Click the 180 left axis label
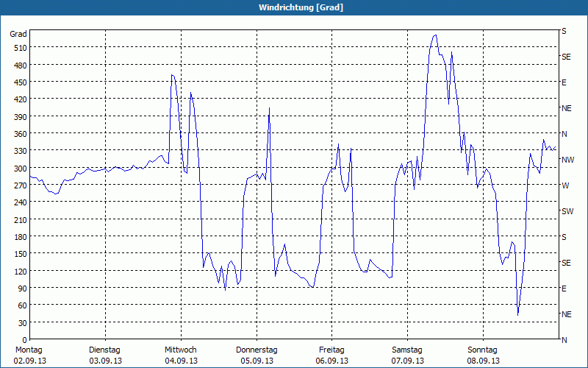Image resolution: width=588 pixels, height=368 pixels. pos(21,237)
